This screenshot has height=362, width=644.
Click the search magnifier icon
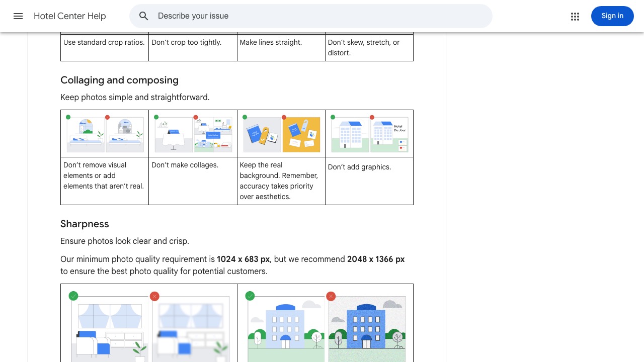point(144,16)
